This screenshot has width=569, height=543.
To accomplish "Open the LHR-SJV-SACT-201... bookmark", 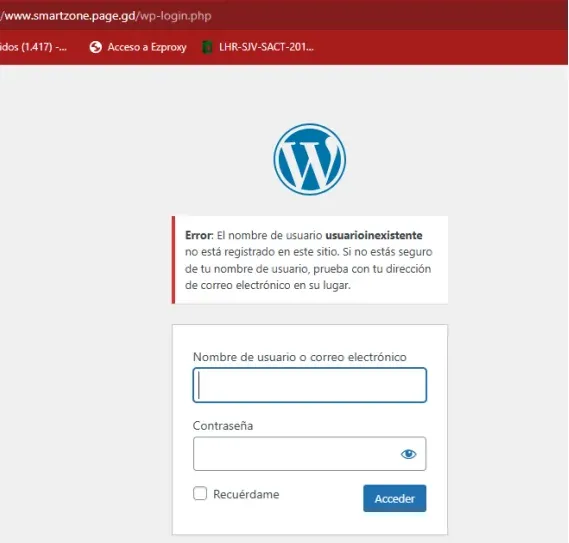I will coord(258,47).
